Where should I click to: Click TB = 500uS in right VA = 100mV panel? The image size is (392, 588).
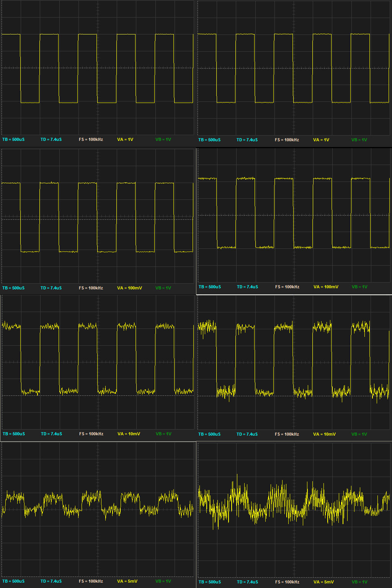pos(210,287)
